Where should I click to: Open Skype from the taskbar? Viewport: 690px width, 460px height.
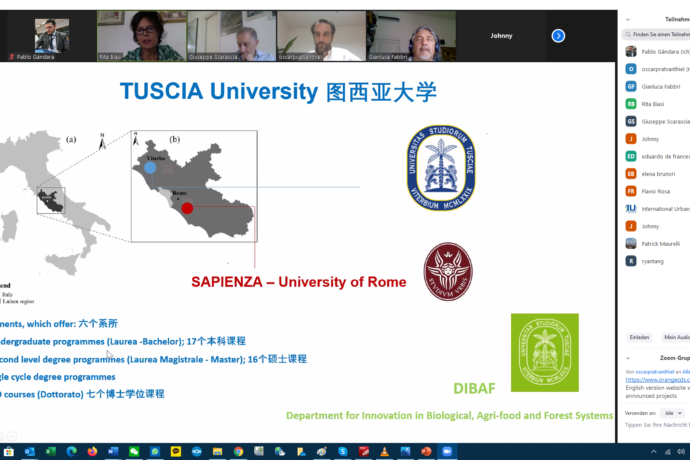coord(342,452)
